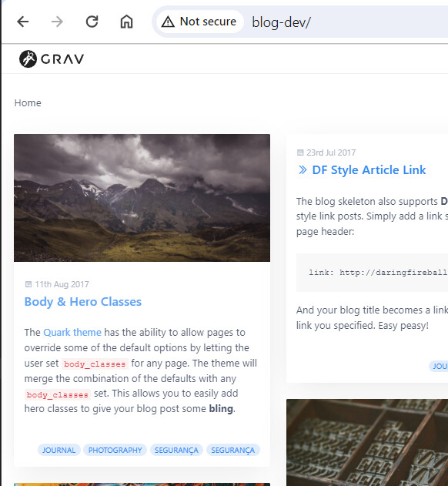Select the last SEGURANÇA tag
448x486 pixels.
pyautogui.click(x=233, y=450)
